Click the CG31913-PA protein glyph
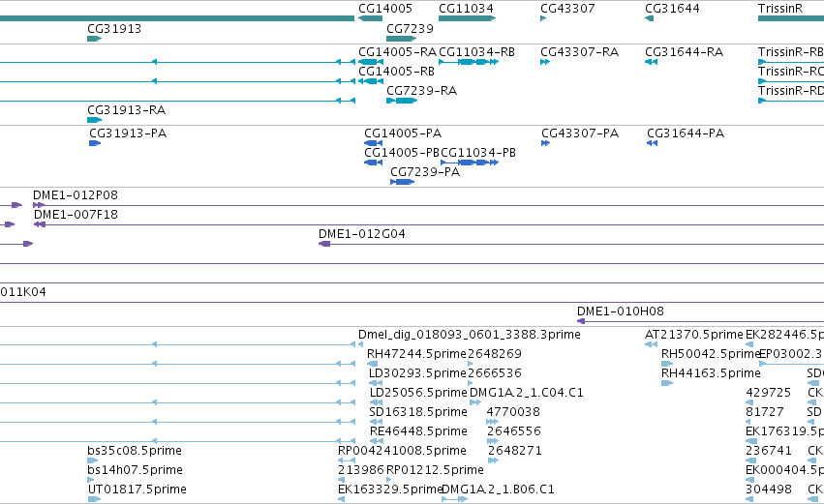The height and width of the screenshot is (504, 824). [x=95, y=143]
